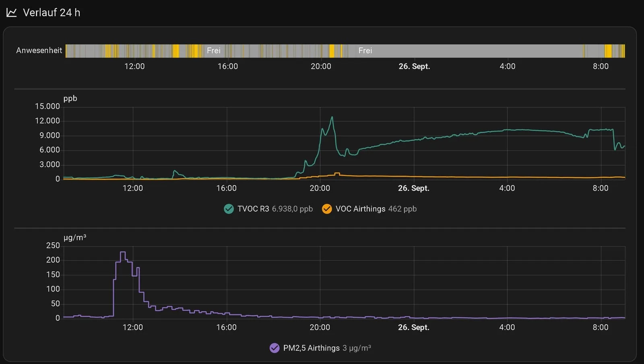Click the Anwesenheit row label
The image size is (644, 364).
pos(39,50)
